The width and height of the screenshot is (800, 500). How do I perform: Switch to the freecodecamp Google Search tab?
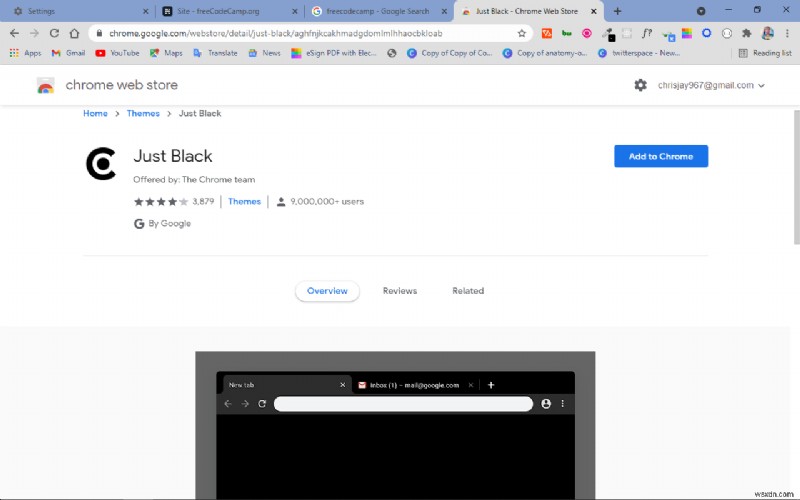click(378, 11)
